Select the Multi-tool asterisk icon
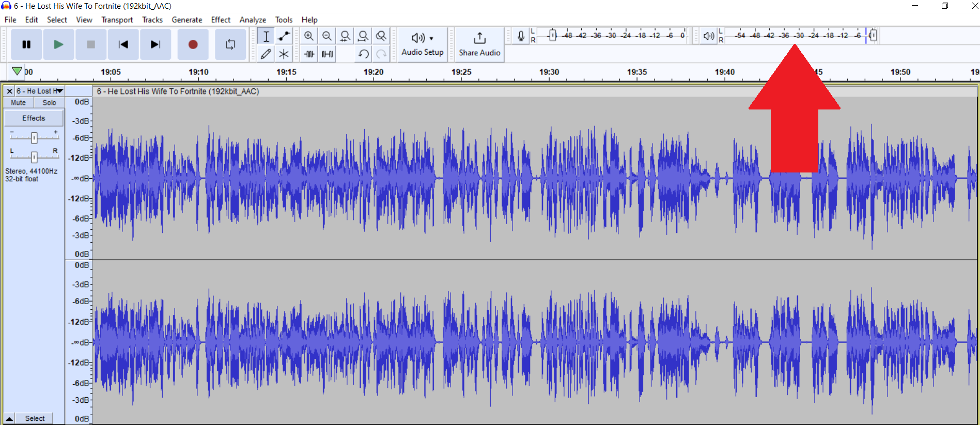The width and height of the screenshot is (980, 425). pos(284,54)
